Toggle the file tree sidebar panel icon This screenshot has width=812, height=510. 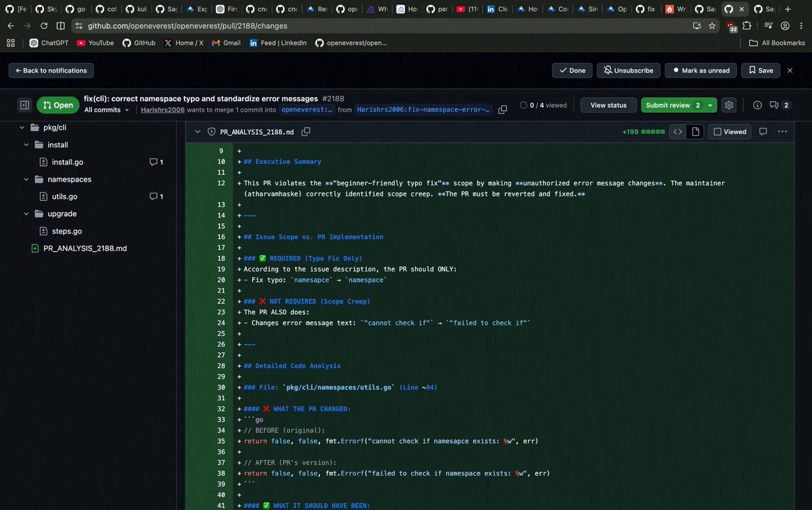24,105
